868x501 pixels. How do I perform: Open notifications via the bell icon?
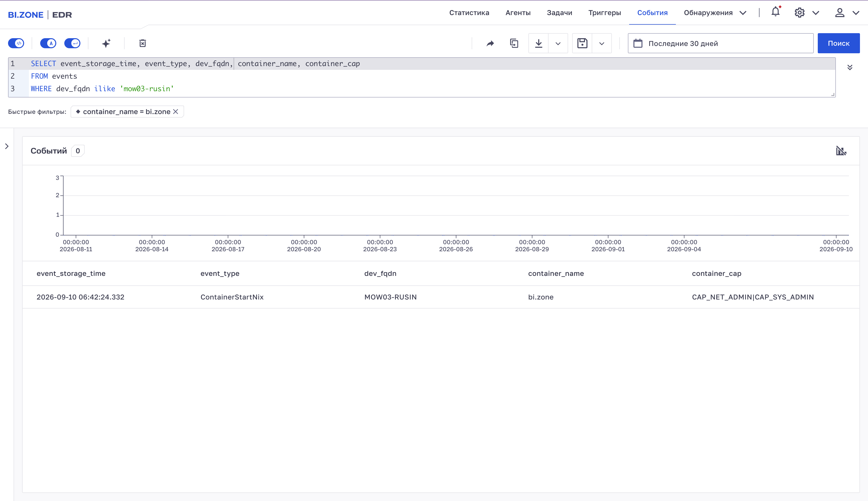(776, 12)
